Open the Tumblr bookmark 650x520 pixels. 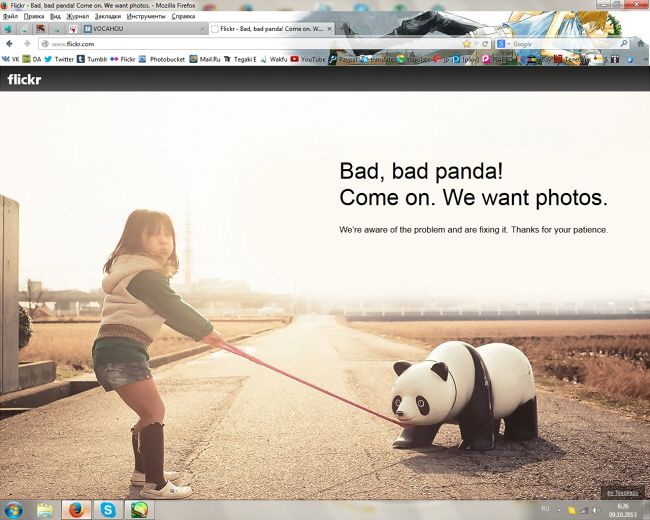(x=92, y=59)
